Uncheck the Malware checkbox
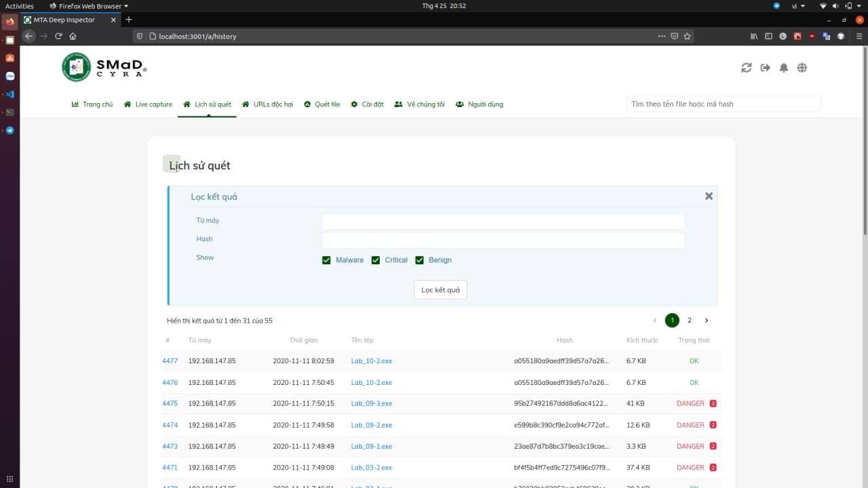This screenshot has width=868, height=488. tap(326, 260)
